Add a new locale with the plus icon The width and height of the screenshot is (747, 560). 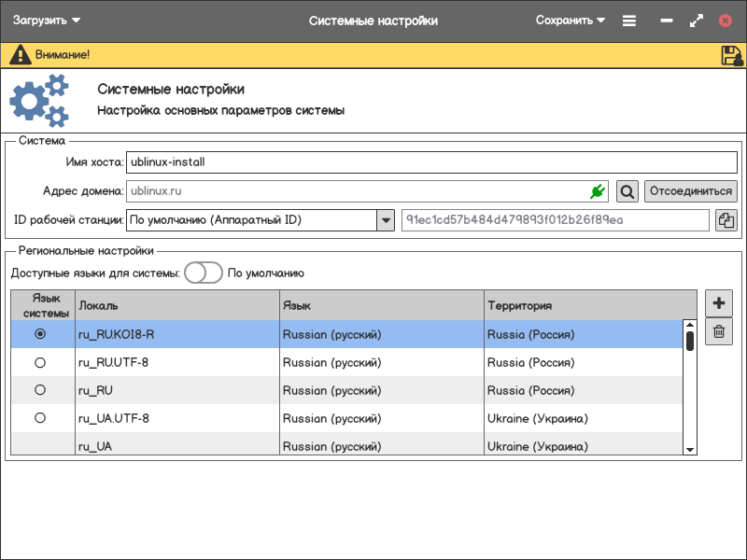[718, 303]
